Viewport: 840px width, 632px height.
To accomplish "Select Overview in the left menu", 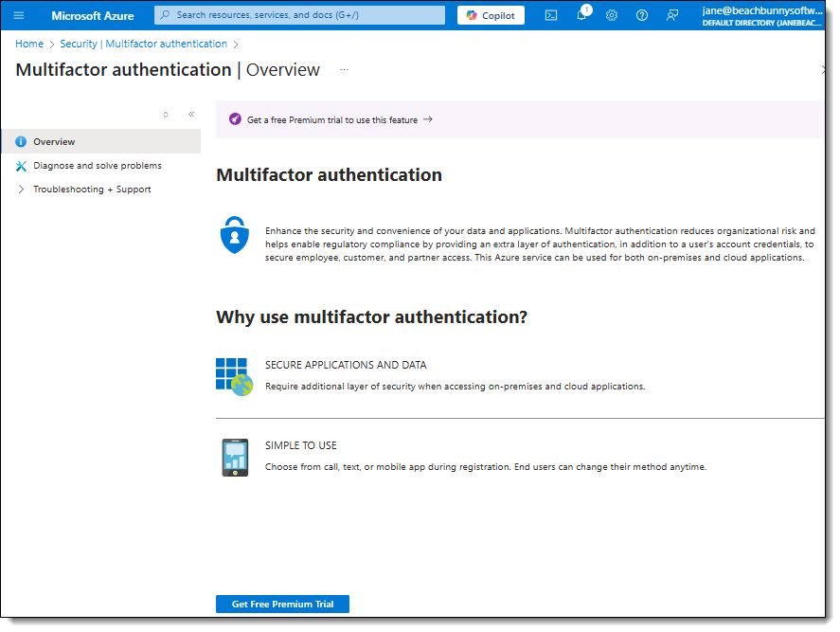I will (x=54, y=142).
